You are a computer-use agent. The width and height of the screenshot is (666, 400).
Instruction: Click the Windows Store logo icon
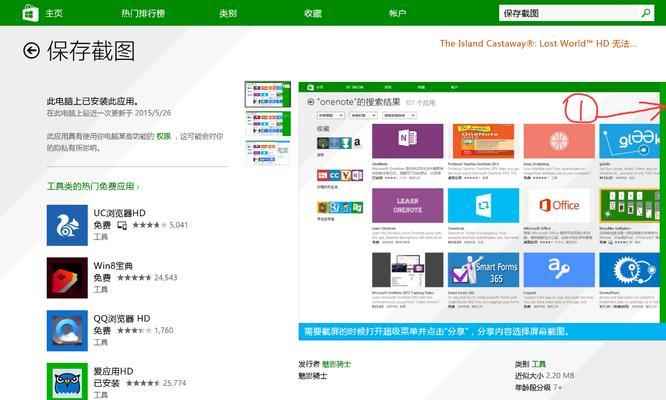(x=30, y=13)
